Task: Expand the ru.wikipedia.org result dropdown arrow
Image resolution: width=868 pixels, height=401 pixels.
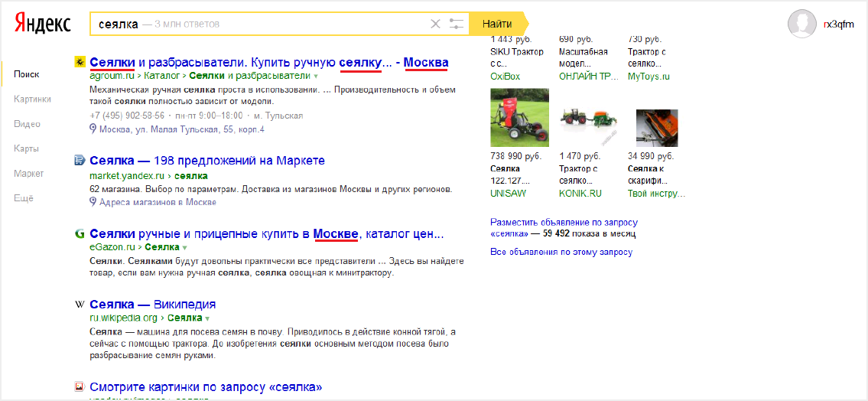Action: pyautogui.click(x=207, y=318)
